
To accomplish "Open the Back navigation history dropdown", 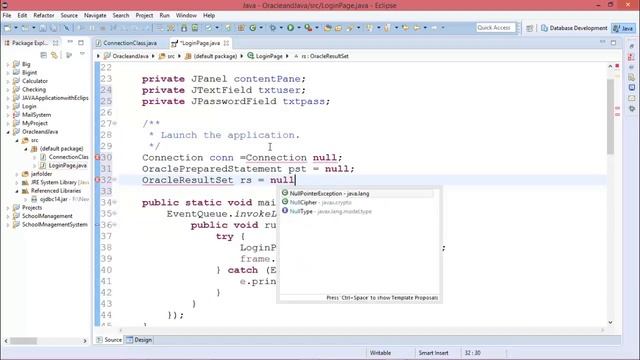I will coord(425,28).
